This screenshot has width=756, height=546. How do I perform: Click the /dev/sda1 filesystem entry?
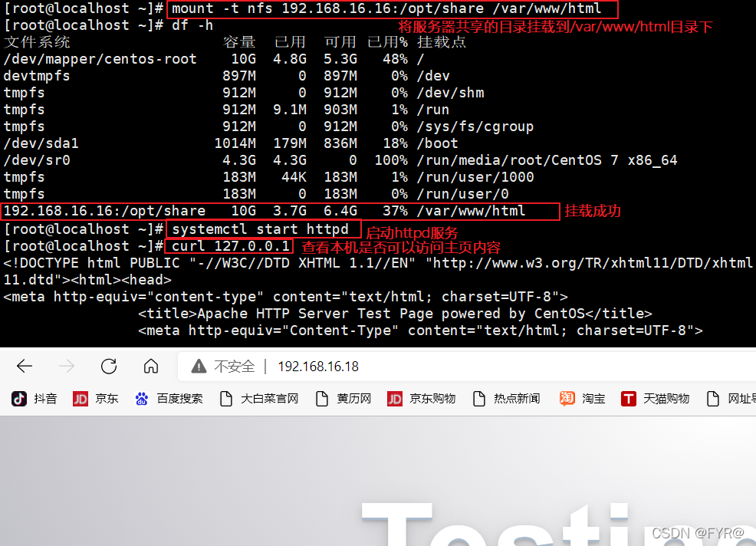pos(41,143)
